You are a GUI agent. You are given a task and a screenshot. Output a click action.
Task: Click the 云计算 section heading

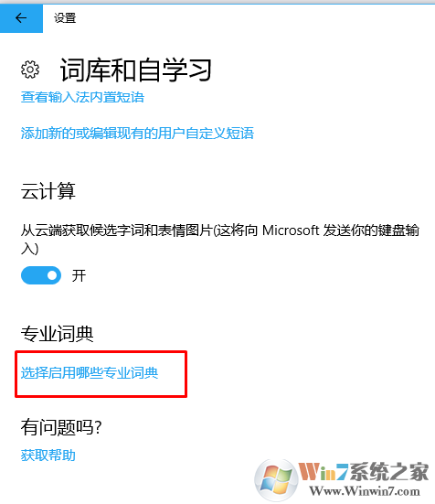point(48,190)
